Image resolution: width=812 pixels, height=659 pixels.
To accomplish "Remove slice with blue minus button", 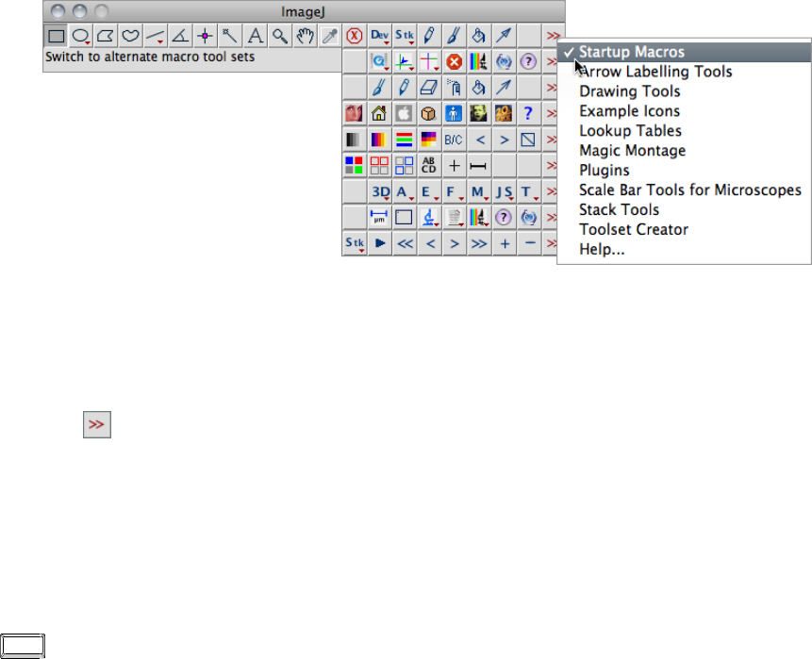I will tap(528, 243).
